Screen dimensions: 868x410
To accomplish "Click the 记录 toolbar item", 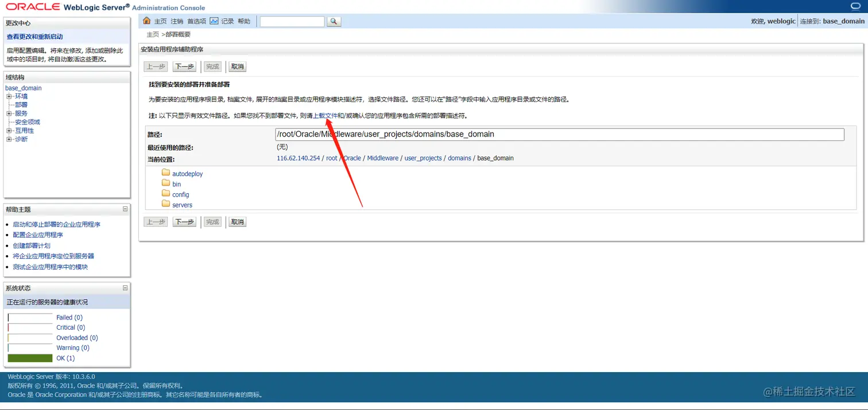I will [227, 21].
